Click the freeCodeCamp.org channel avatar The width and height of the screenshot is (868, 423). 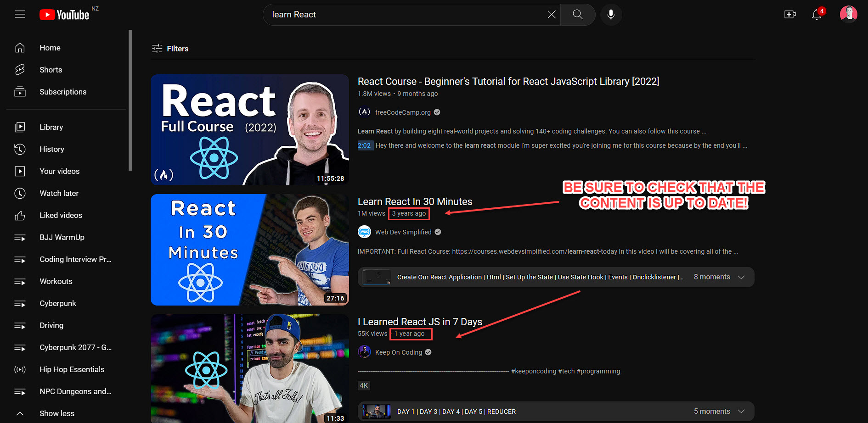(x=364, y=112)
